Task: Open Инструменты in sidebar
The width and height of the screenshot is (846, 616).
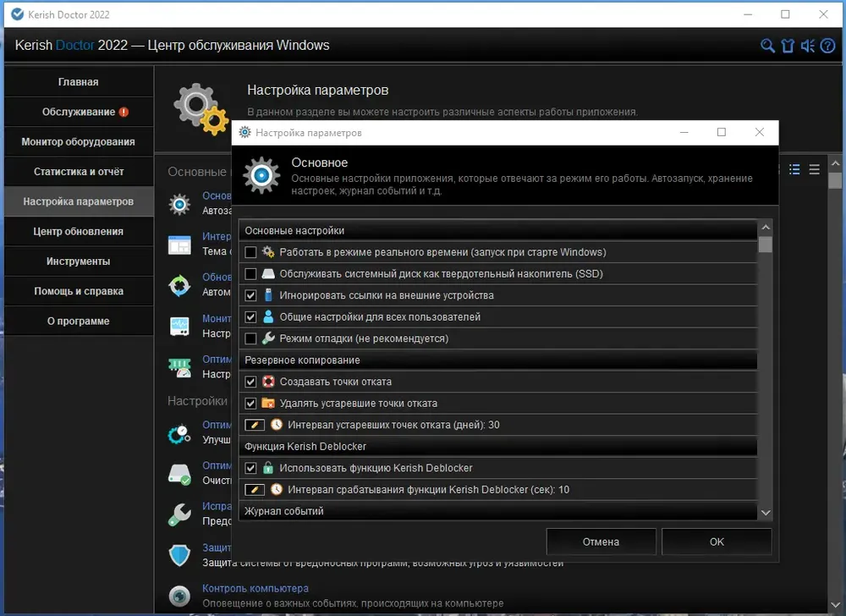Action: pyautogui.click(x=79, y=261)
